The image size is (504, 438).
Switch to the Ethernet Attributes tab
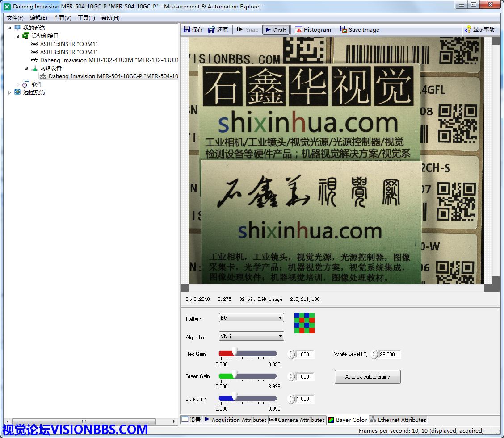tap(398, 420)
